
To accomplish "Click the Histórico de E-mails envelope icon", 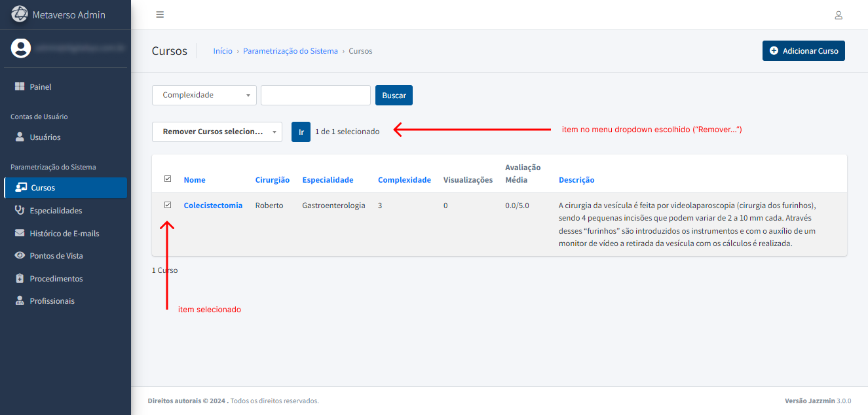I will tap(20, 233).
